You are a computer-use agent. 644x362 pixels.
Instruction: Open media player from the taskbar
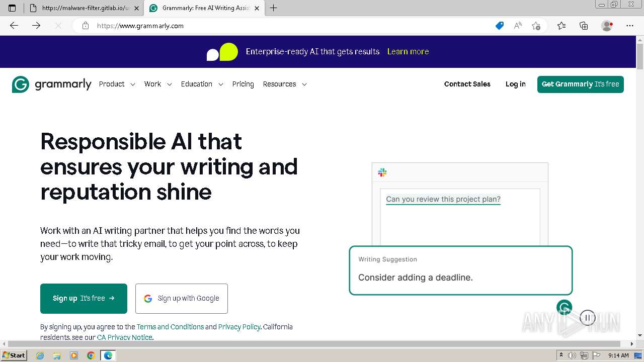[x=74, y=355]
